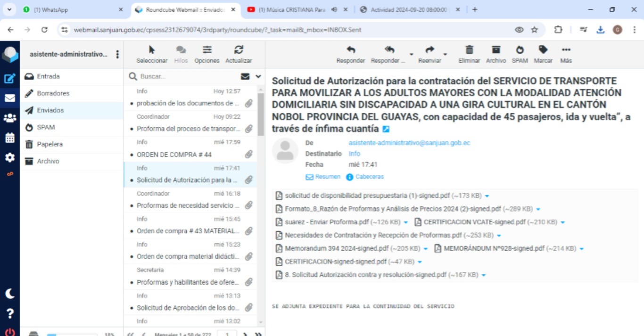Expand the Reenviar forward options arrow
The height and width of the screenshot is (336, 644).
(x=445, y=54)
